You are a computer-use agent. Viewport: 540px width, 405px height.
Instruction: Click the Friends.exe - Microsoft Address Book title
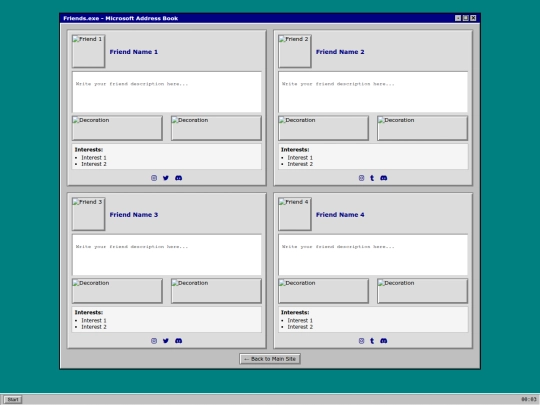point(121,18)
